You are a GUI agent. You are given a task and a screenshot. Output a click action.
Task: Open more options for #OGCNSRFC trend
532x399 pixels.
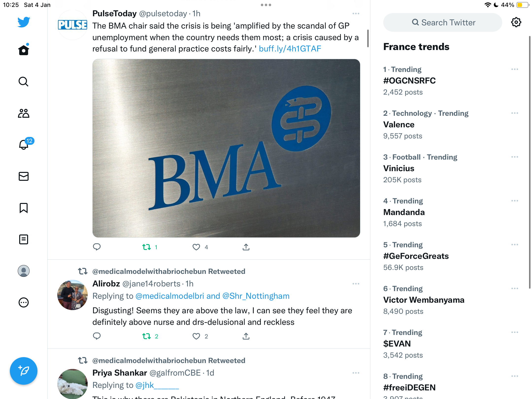pos(515,69)
